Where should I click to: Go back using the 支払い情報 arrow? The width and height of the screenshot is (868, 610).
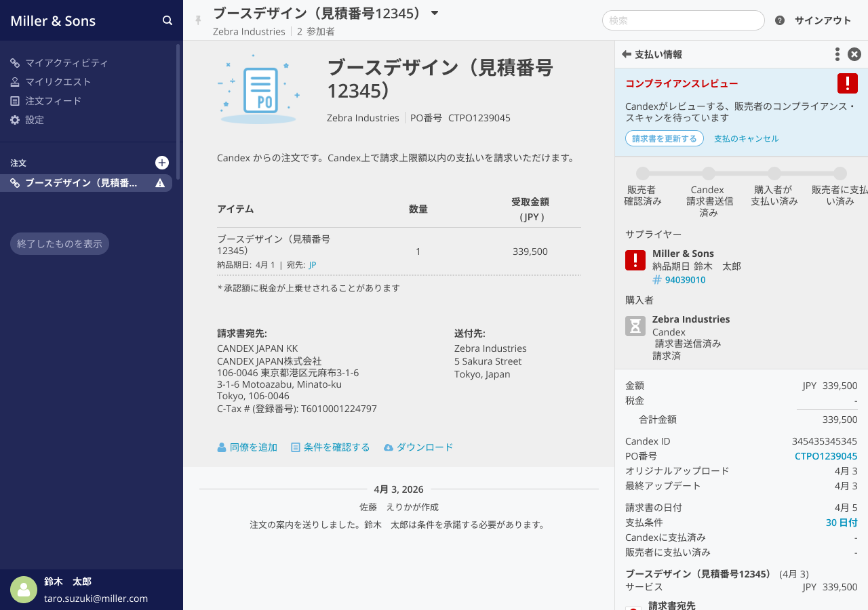click(x=627, y=54)
